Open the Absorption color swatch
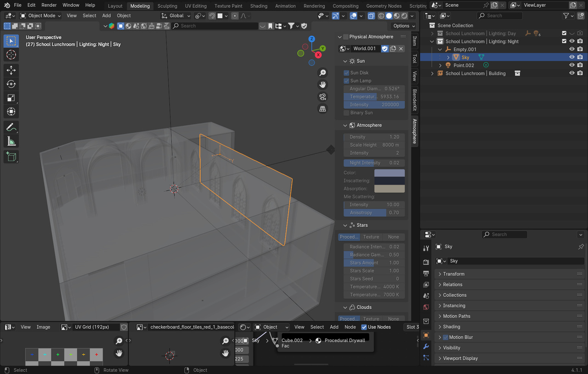This screenshot has height=374, width=588. [x=389, y=189]
